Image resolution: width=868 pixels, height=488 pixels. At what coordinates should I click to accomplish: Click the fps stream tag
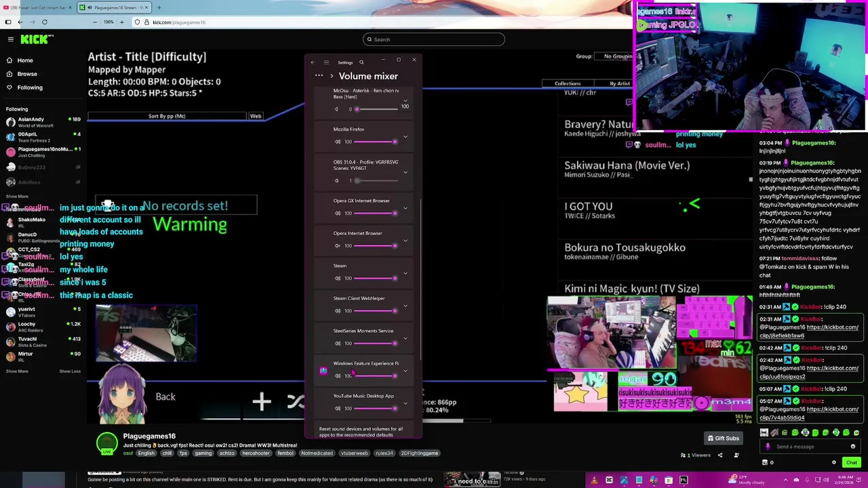pyautogui.click(x=182, y=453)
